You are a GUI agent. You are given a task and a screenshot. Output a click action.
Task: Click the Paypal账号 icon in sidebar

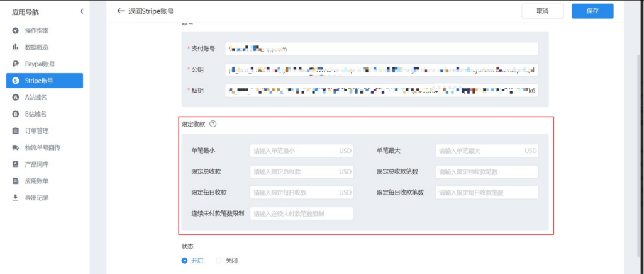coord(15,64)
